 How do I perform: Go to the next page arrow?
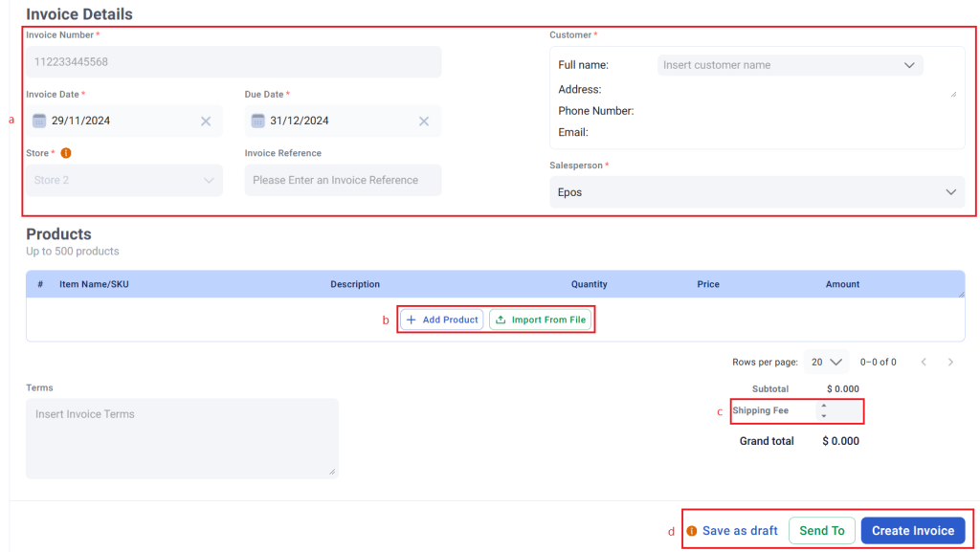pyautogui.click(x=950, y=363)
